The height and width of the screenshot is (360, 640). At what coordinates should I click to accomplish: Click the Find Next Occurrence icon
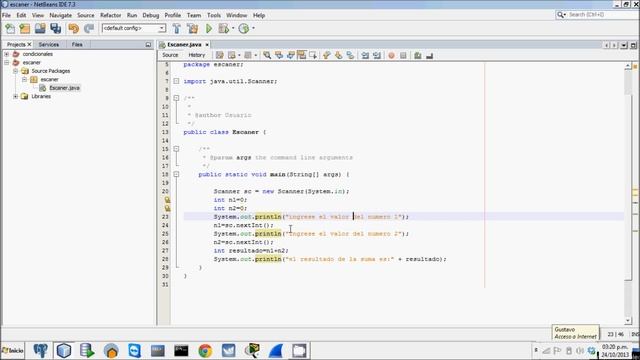(x=291, y=55)
